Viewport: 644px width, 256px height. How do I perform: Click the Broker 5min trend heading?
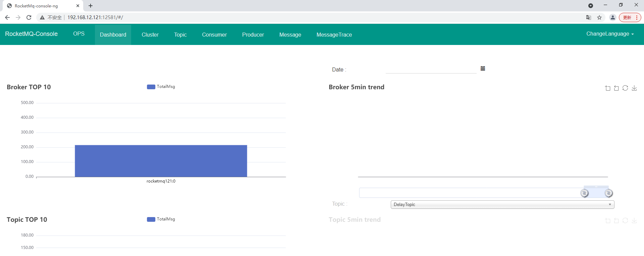tap(357, 87)
